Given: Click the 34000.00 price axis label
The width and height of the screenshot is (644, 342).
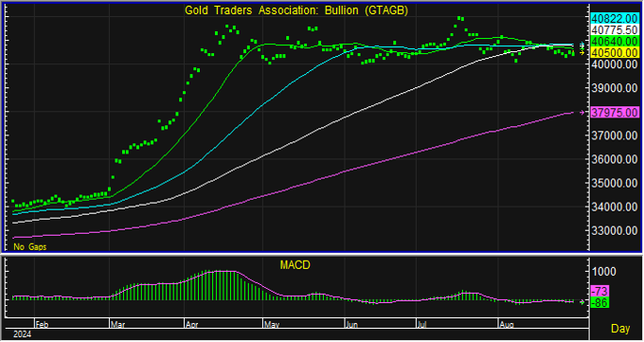Looking at the screenshot, I should click(x=615, y=207).
